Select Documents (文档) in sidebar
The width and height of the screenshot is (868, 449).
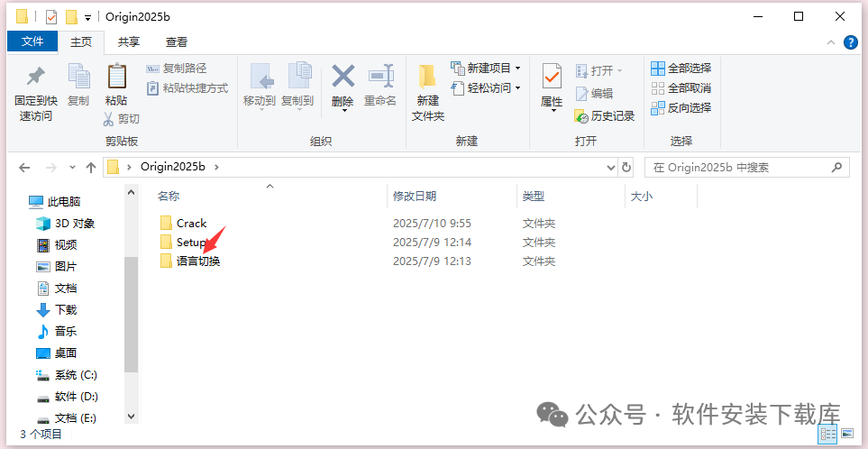coord(57,288)
